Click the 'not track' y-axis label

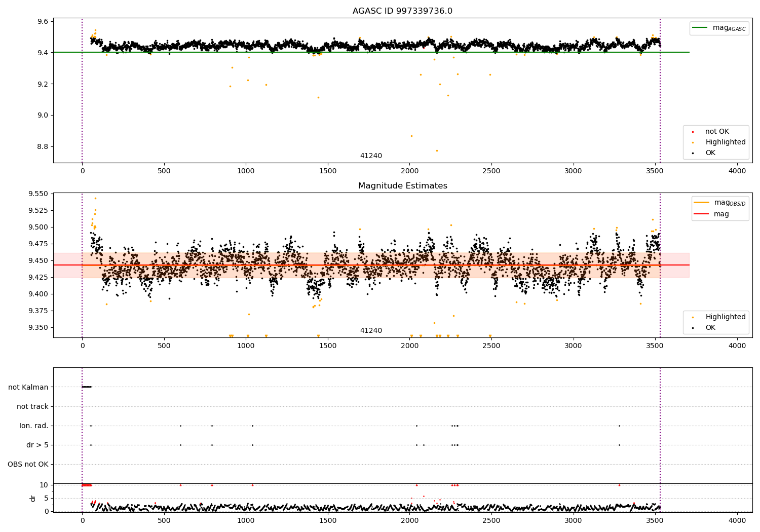(32, 407)
